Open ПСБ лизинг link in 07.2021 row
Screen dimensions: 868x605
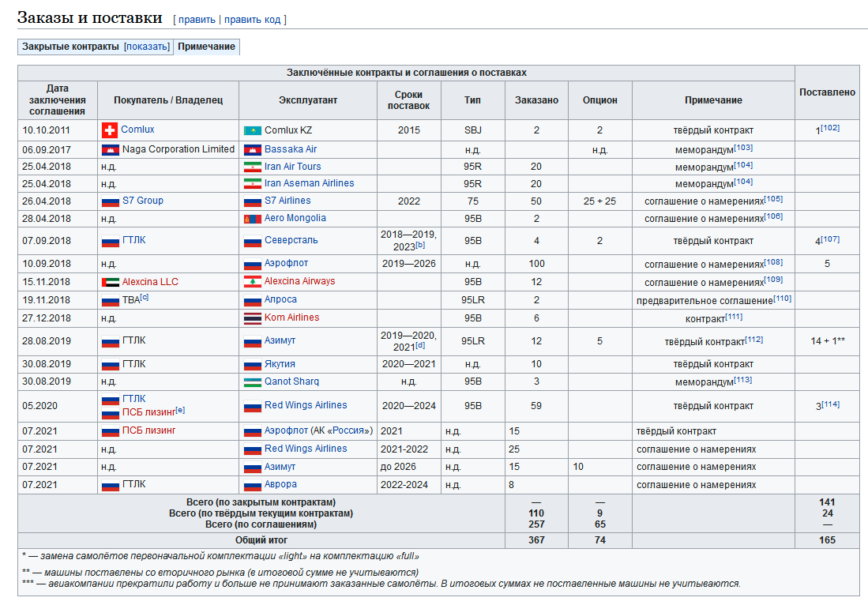click(x=149, y=430)
